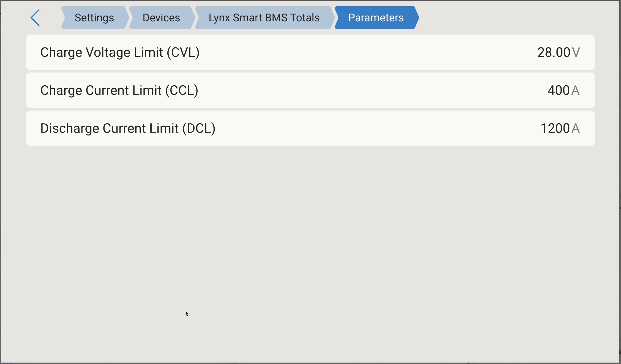
Task: Click the V unit beside 28.00
Action: tap(576, 52)
